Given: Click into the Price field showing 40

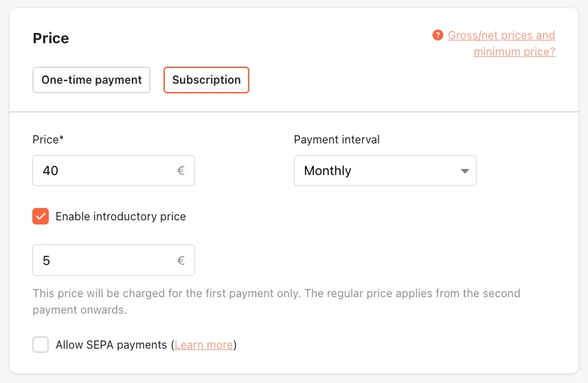Looking at the screenshot, I should pos(113,170).
